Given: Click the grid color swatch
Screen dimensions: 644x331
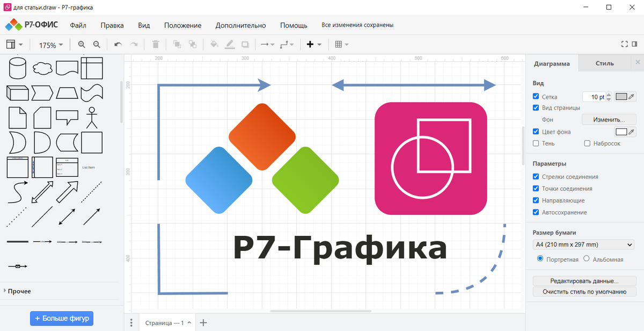Looking at the screenshot, I should 621,97.
